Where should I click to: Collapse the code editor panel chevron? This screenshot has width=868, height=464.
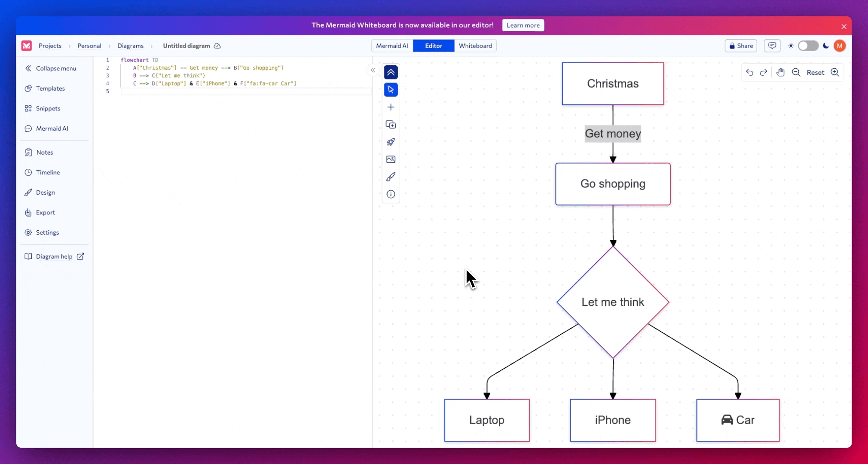[372, 70]
